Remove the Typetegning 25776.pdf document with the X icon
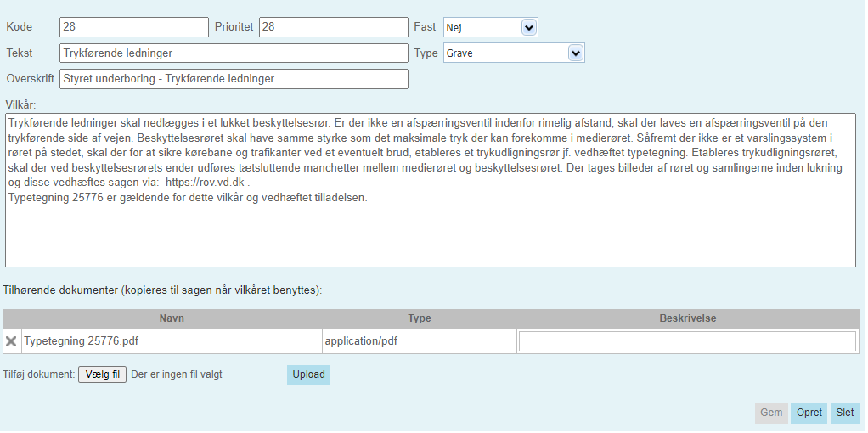The height and width of the screenshot is (433, 868). (x=11, y=341)
